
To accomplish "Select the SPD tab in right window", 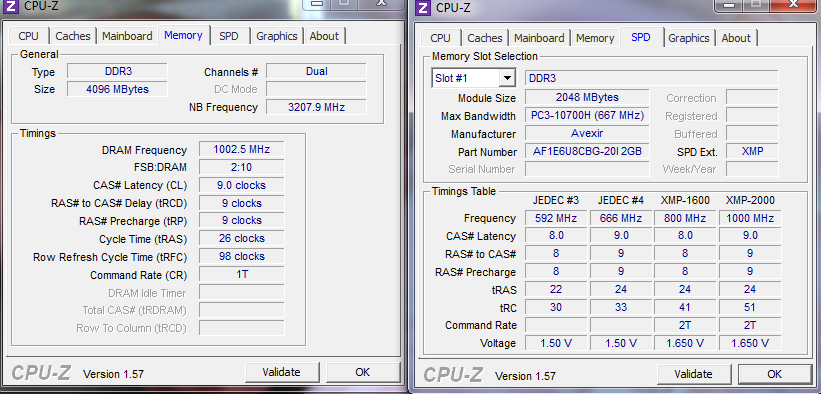I will tap(641, 37).
